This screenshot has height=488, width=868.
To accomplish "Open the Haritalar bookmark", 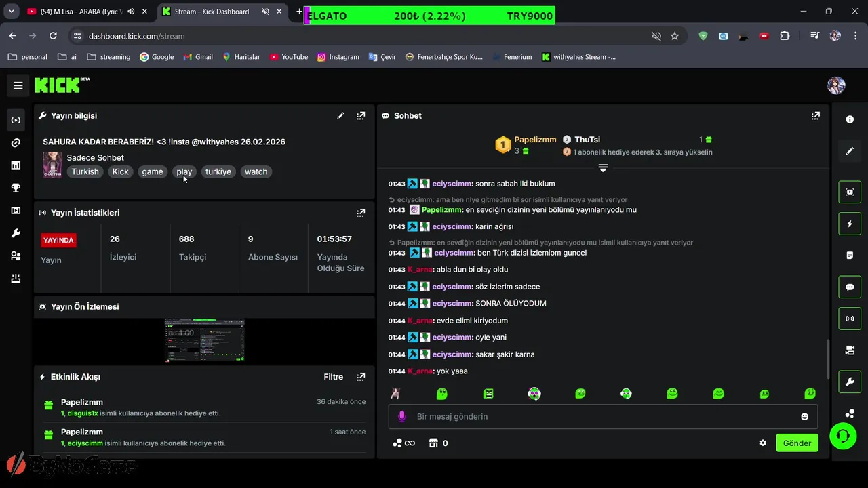I will [241, 57].
